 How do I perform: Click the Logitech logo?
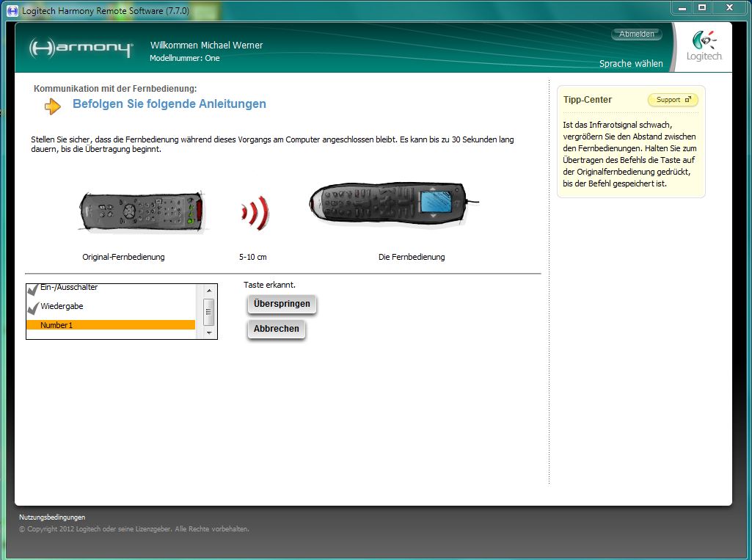pos(704,46)
